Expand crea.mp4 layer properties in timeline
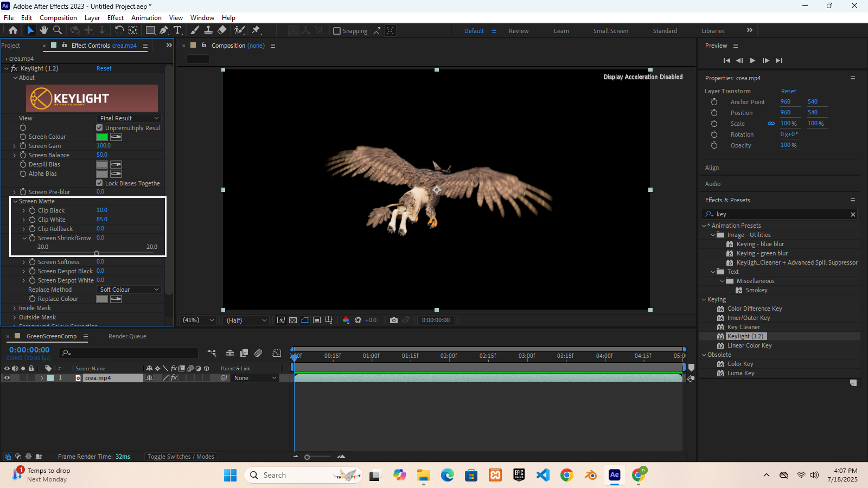The height and width of the screenshot is (488, 868). coord(42,378)
